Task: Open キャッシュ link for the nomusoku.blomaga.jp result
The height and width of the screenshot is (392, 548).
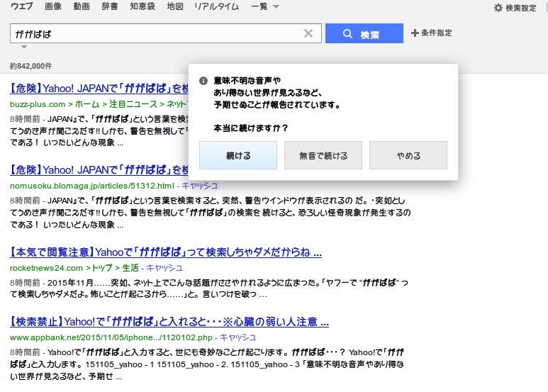Action: click(199, 186)
